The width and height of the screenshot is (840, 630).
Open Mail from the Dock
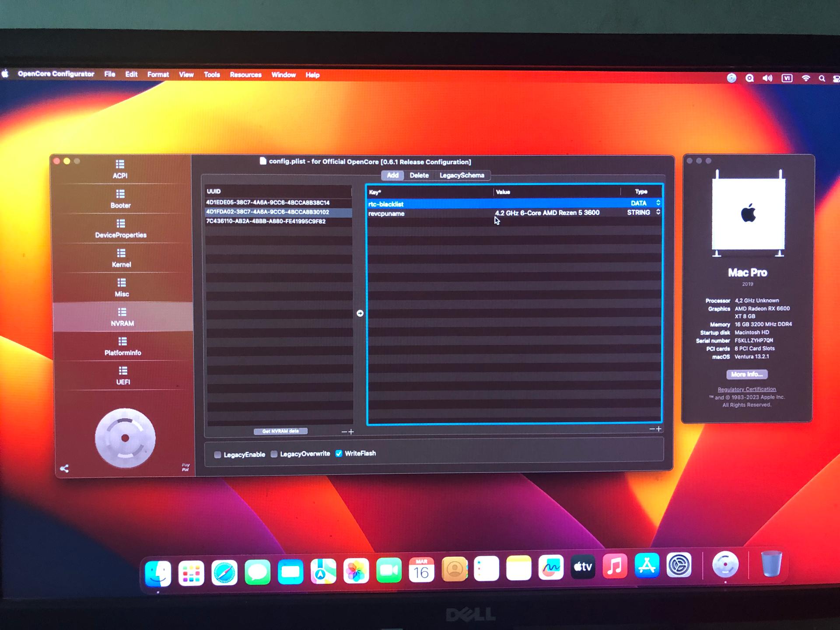(x=290, y=571)
